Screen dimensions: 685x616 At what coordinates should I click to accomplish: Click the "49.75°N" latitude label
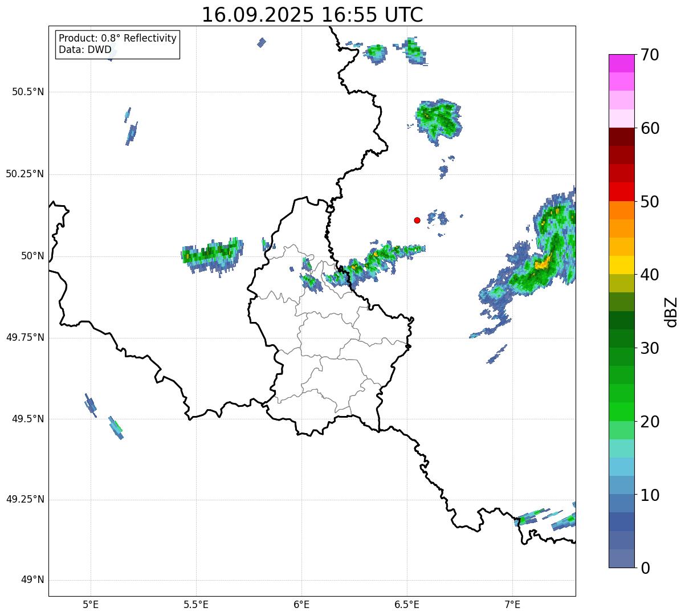(25, 337)
